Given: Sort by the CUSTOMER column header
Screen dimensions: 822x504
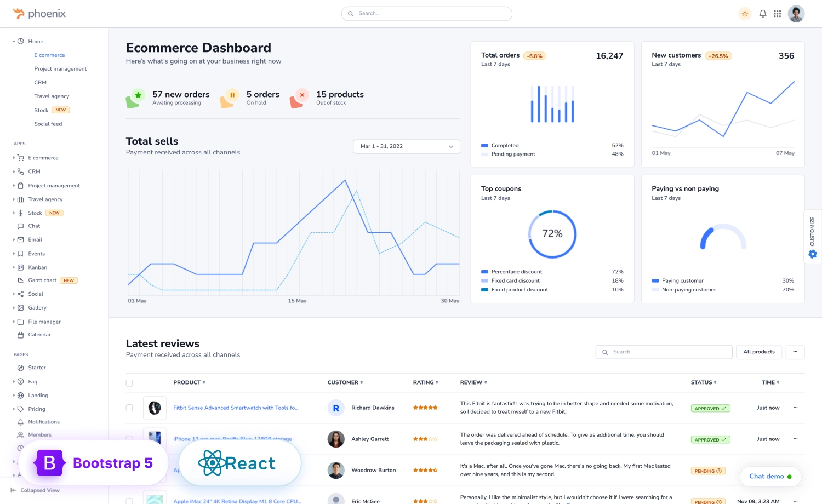Looking at the screenshot, I should 345,382.
